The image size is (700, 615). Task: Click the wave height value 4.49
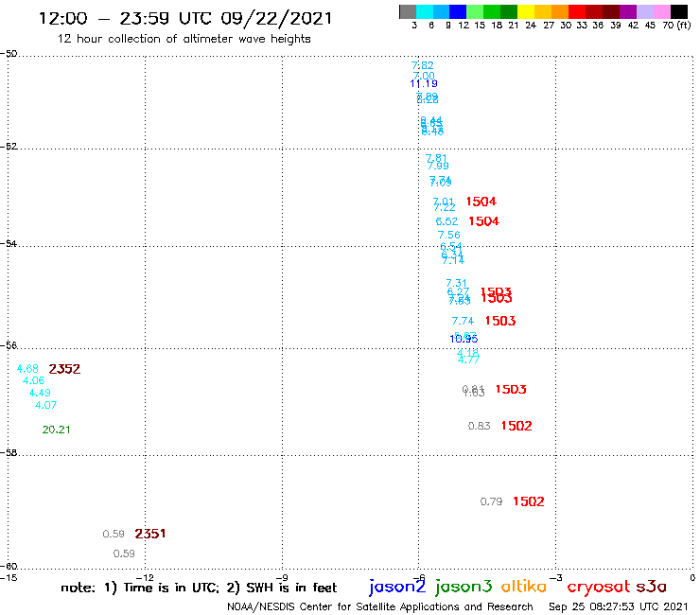tap(40, 393)
